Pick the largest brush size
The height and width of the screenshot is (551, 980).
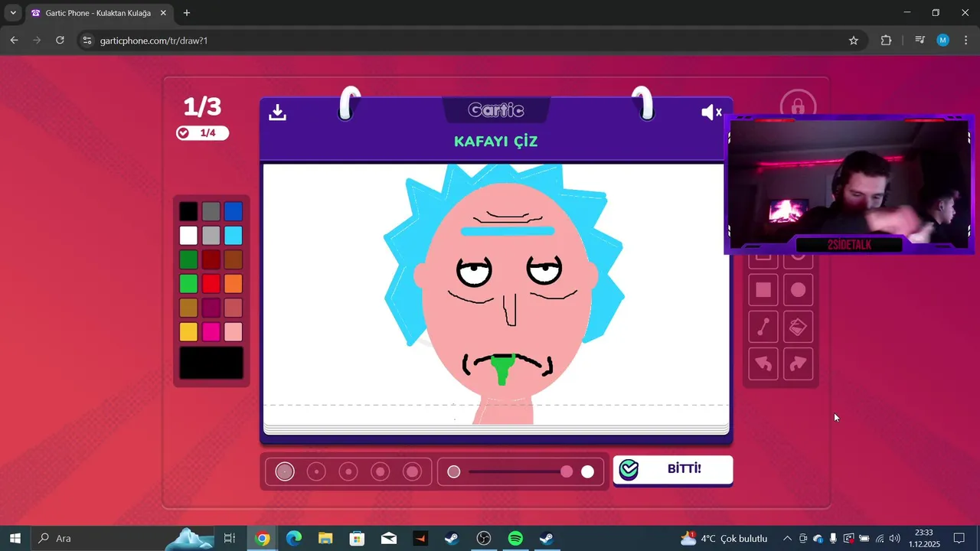click(413, 471)
